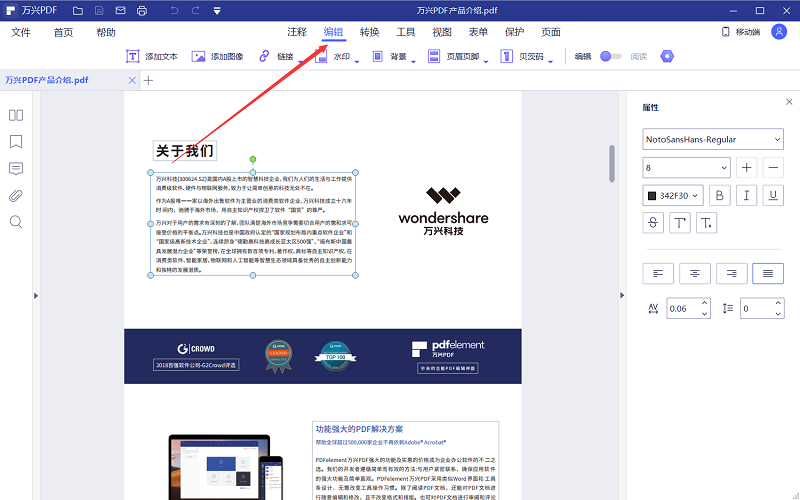
Task: Print the document with the printer icon
Action: [142, 10]
